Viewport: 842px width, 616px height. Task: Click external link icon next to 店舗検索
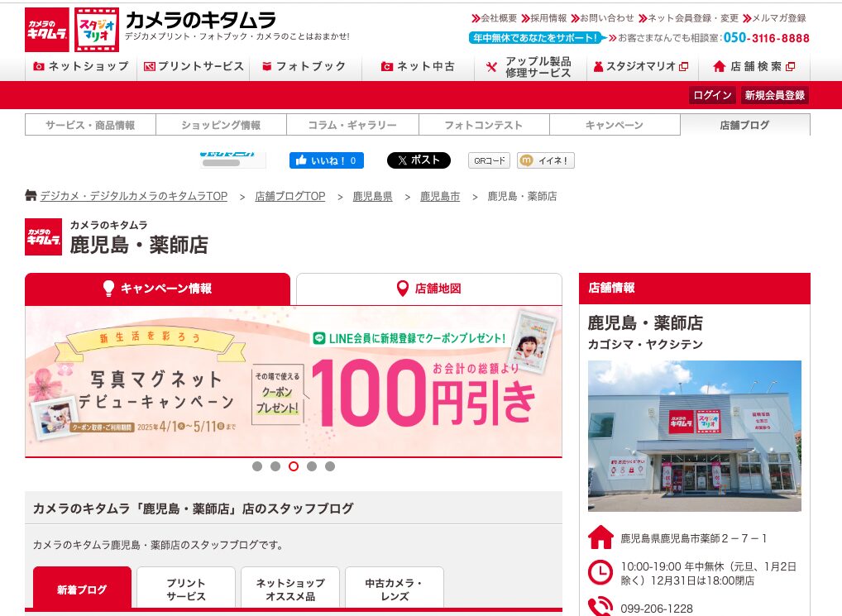tap(791, 66)
